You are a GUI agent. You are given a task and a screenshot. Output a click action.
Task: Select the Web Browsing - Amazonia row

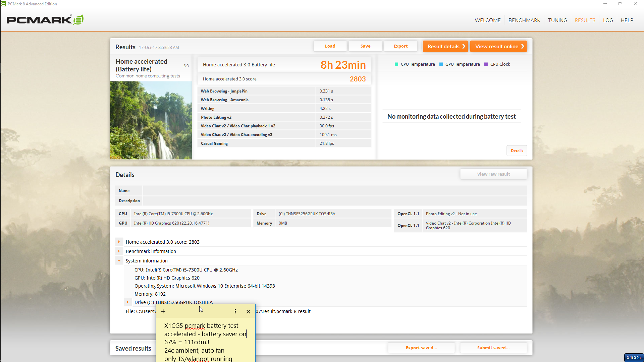point(284,100)
